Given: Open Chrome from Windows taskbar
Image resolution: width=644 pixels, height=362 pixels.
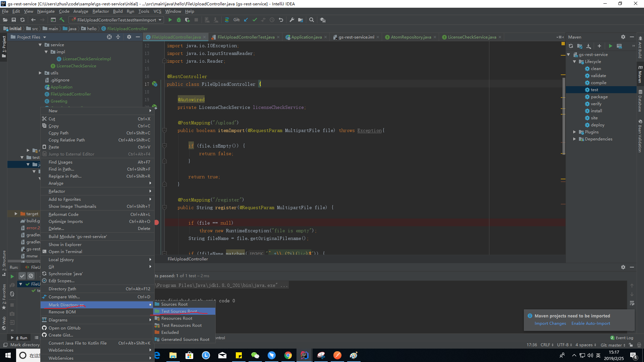Looking at the screenshot, I should [288, 355].
